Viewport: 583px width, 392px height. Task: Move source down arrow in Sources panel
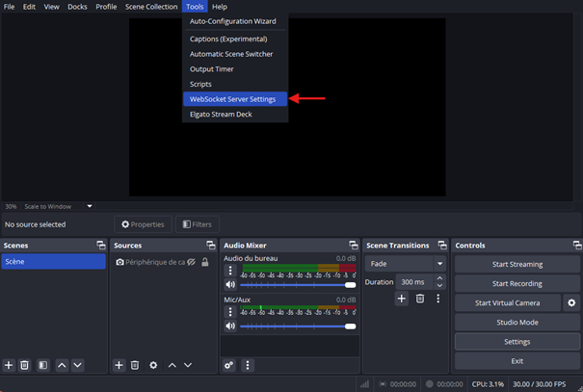188,365
